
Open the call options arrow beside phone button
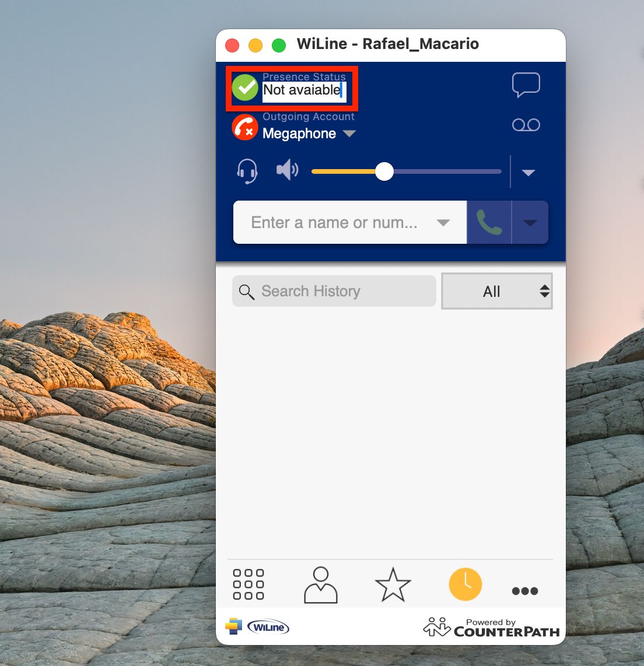tap(530, 222)
